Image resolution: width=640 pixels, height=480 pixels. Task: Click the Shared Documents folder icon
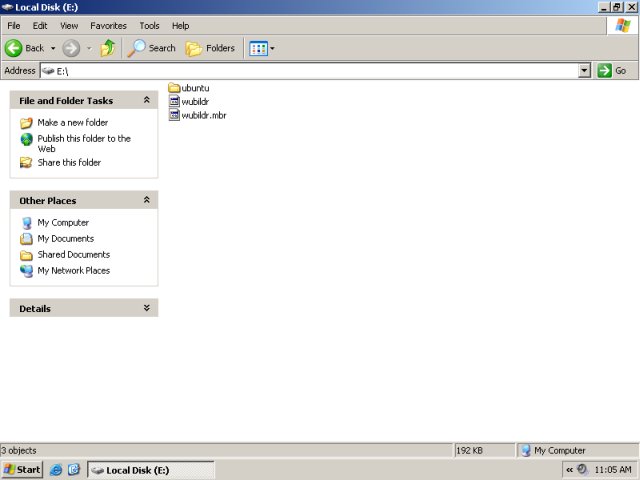tap(26, 255)
